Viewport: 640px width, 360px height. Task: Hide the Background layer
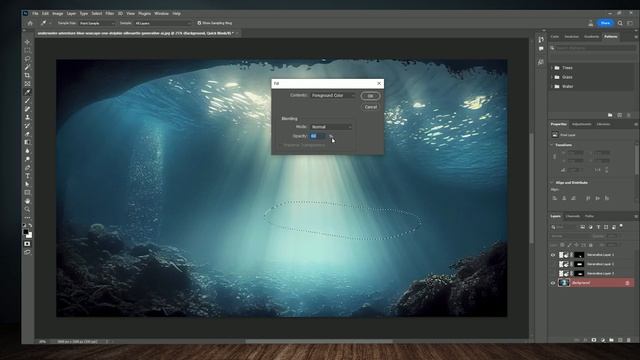[x=553, y=283]
